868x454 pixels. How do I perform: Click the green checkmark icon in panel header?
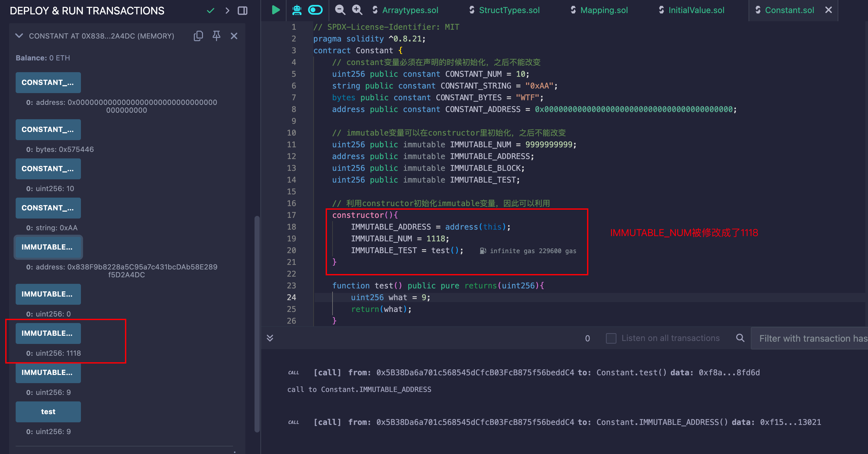(210, 11)
